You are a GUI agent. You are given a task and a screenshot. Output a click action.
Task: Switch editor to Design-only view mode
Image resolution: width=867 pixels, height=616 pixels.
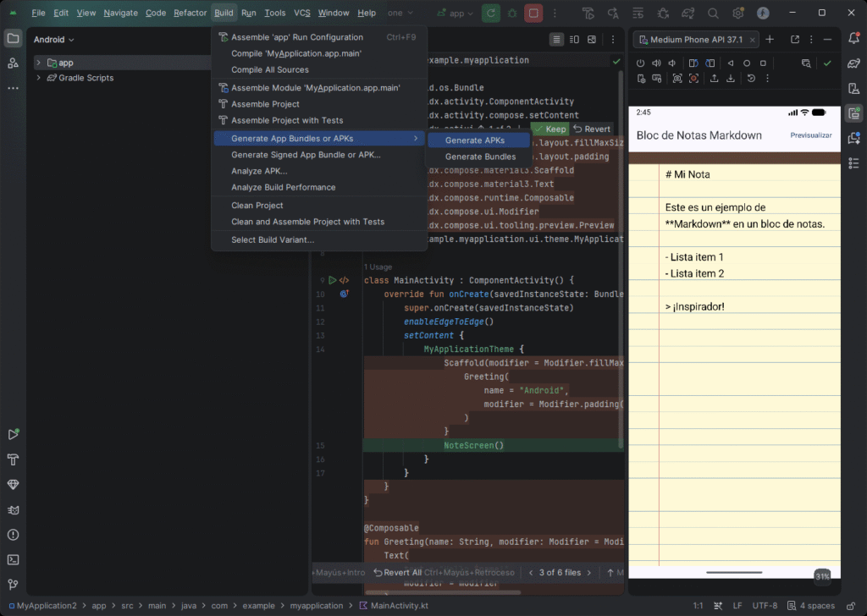coord(592,39)
